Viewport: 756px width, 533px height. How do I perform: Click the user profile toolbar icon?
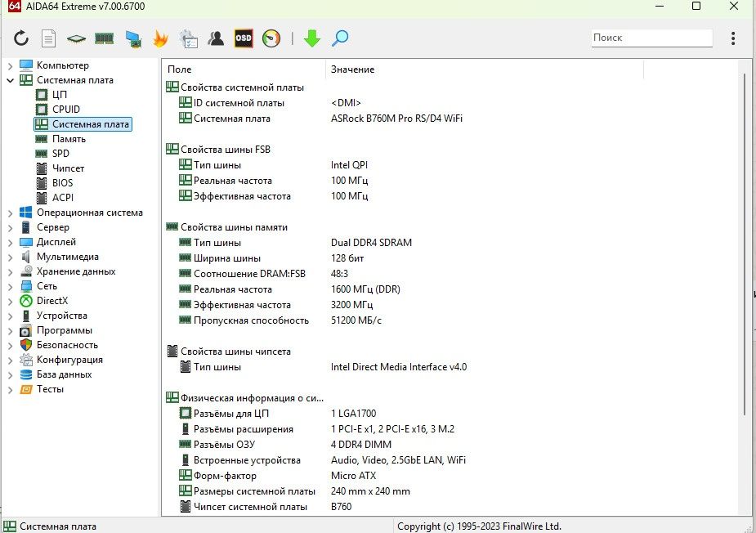tap(216, 38)
